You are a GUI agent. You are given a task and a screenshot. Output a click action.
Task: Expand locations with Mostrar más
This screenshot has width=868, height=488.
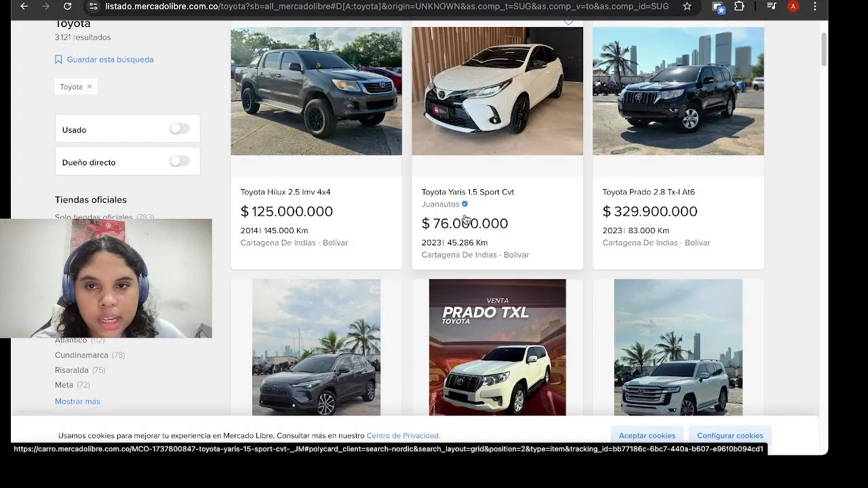[77, 401]
